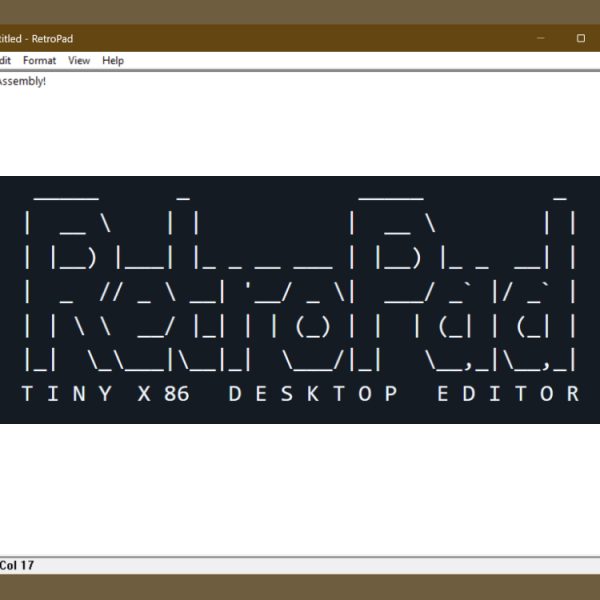Click the 'Assembly!' text in the editor
This screenshot has height=600, width=600.
click(23, 81)
